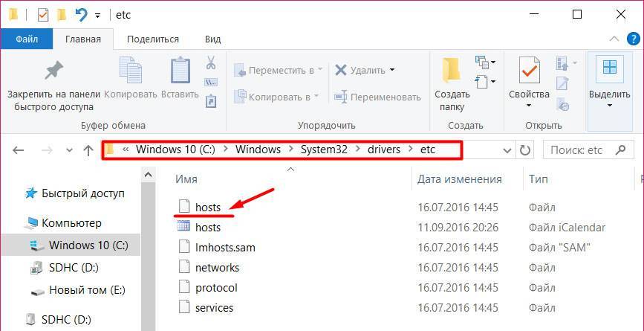The width and height of the screenshot is (644, 331).
Task: Refresh the etc folder view
Action: coord(524,150)
